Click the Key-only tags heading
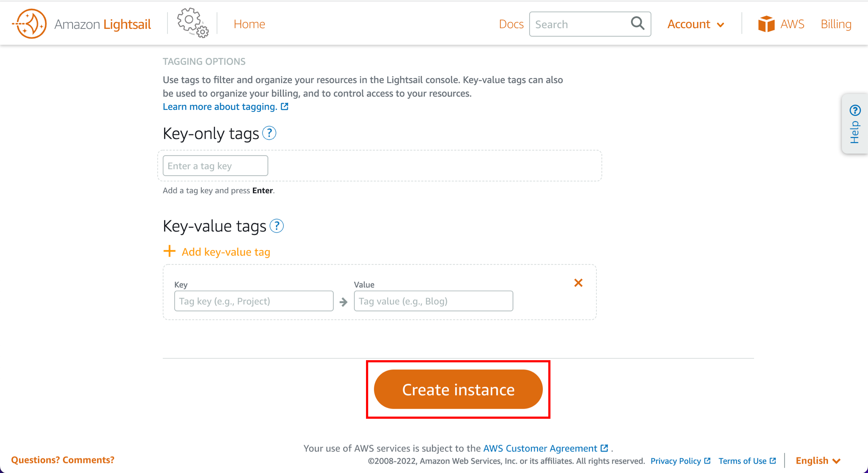 (x=211, y=133)
